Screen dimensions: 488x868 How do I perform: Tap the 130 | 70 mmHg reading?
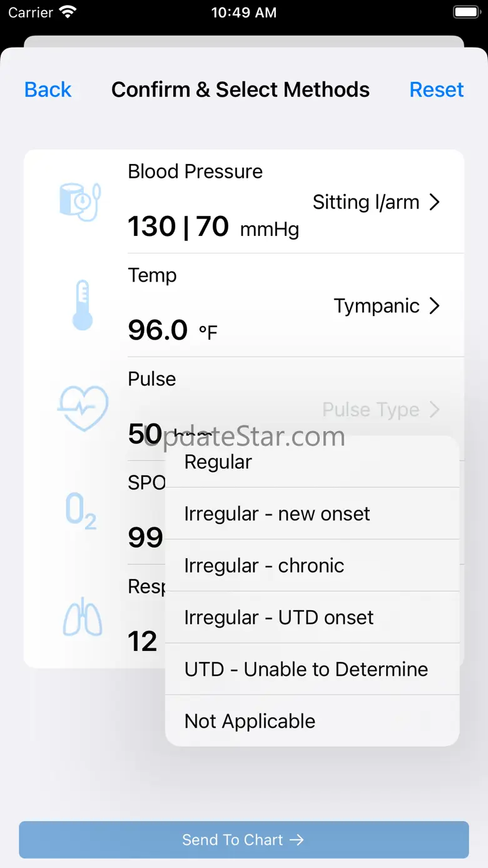pos(213,227)
